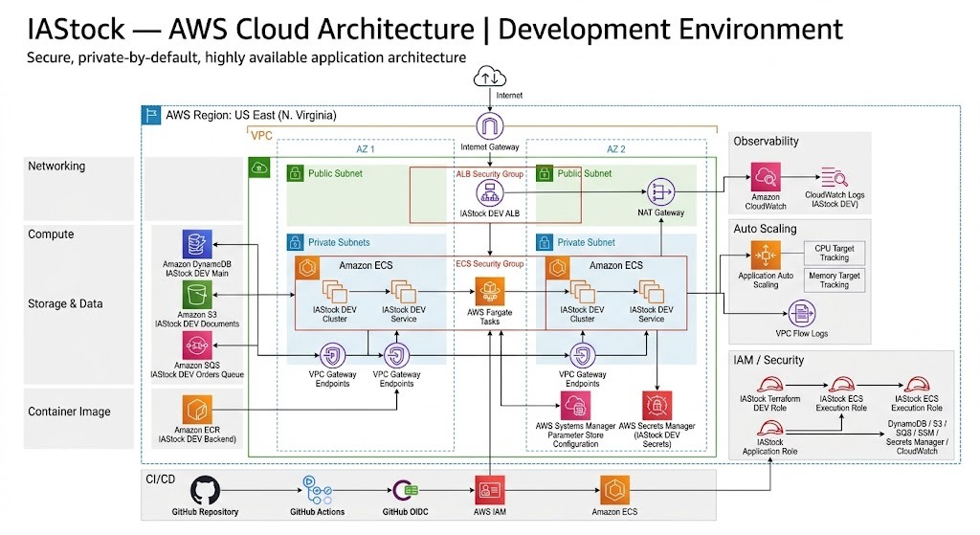Click the IAStock DEV Documents label
The image size is (980, 535).
tap(197, 323)
